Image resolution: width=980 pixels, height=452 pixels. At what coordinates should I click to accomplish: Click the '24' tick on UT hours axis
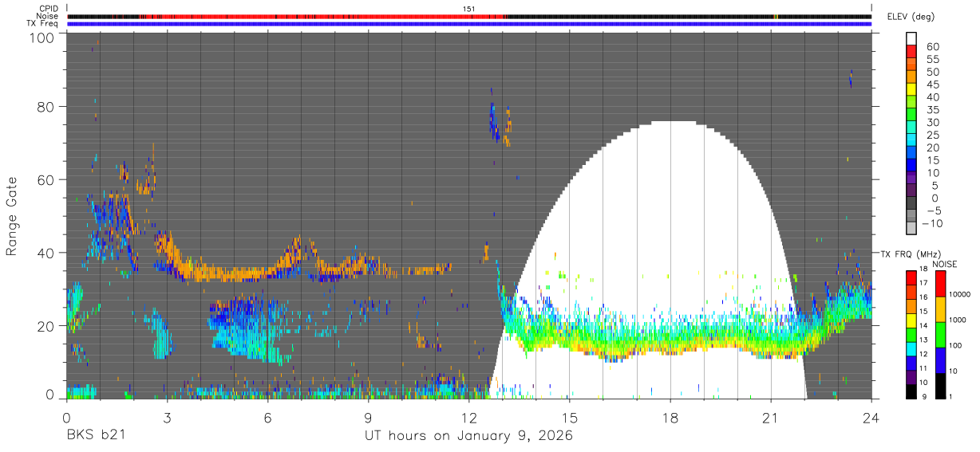[871, 417]
